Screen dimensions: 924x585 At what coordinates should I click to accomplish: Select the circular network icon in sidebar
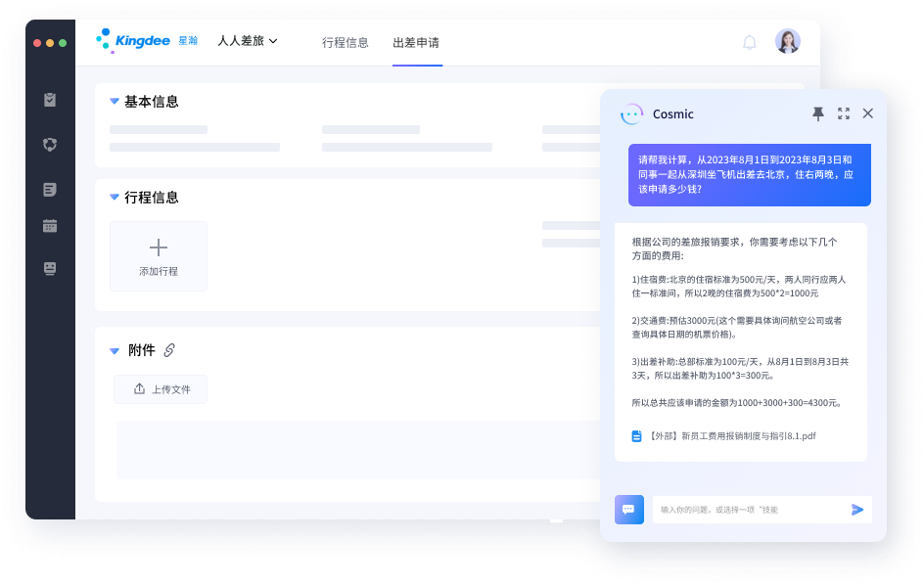(50, 145)
